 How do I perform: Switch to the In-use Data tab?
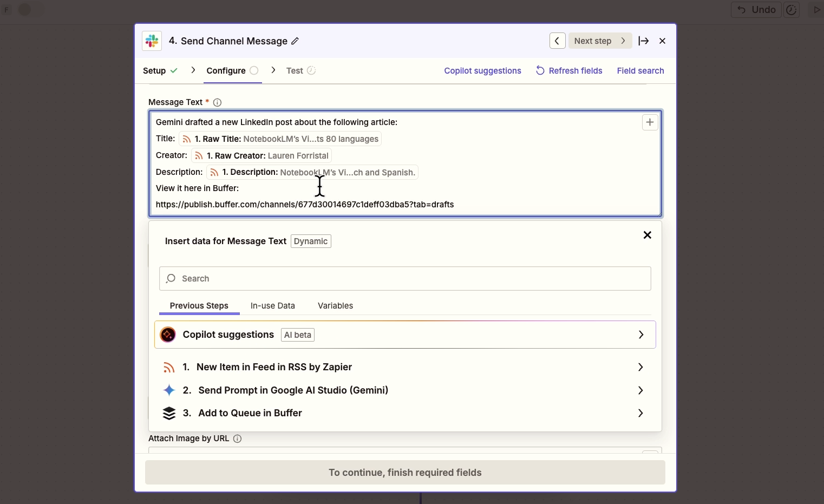coord(272,306)
